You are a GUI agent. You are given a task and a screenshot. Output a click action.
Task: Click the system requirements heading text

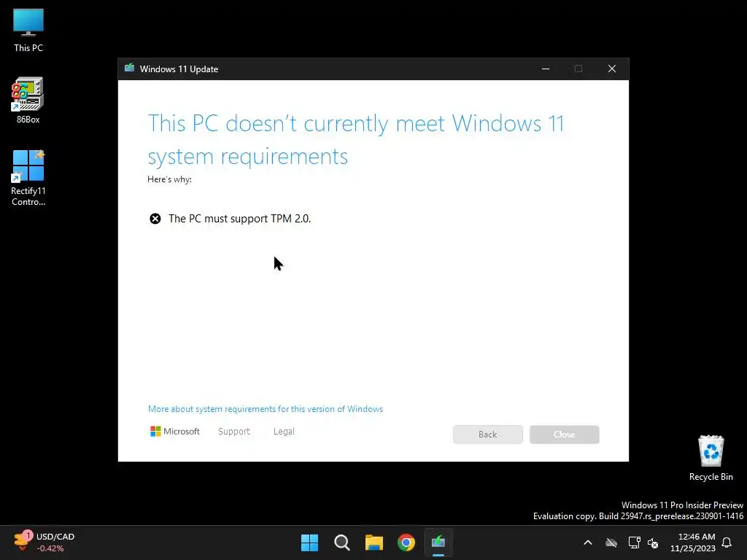click(355, 140)
